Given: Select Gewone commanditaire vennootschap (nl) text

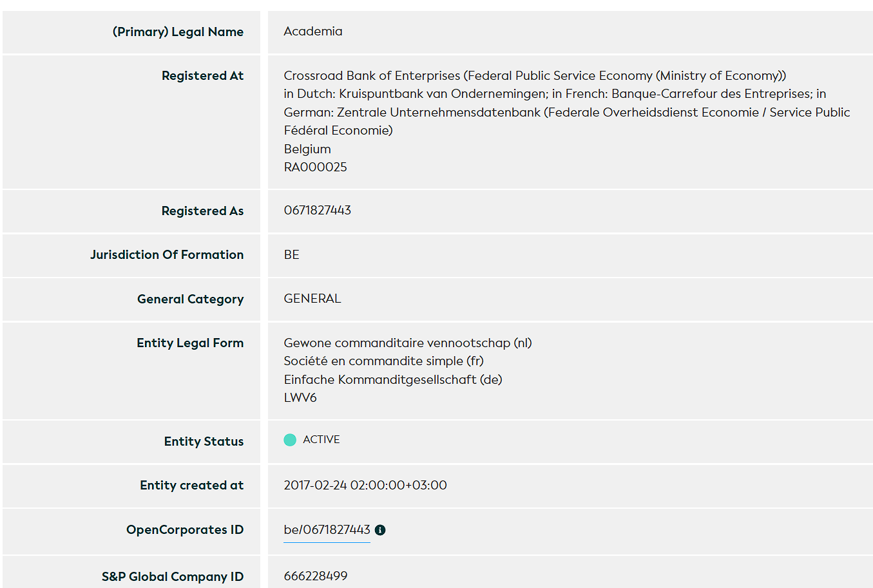Looking at the screenshot, I should pos(408,343).
